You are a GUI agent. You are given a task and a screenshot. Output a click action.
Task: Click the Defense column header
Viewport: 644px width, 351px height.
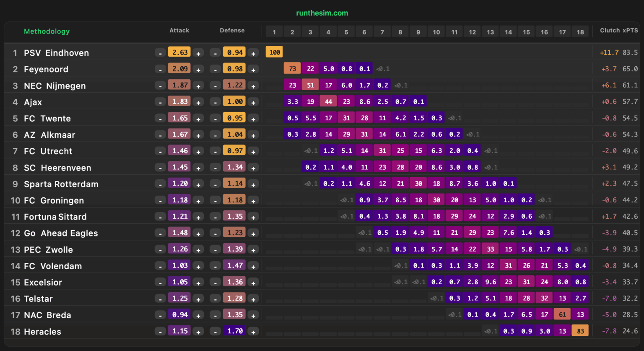click(x=232, y=31)
